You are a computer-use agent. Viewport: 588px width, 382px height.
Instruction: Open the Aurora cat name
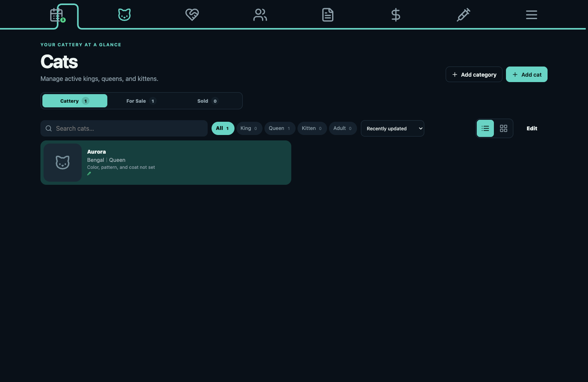(96, 152)
